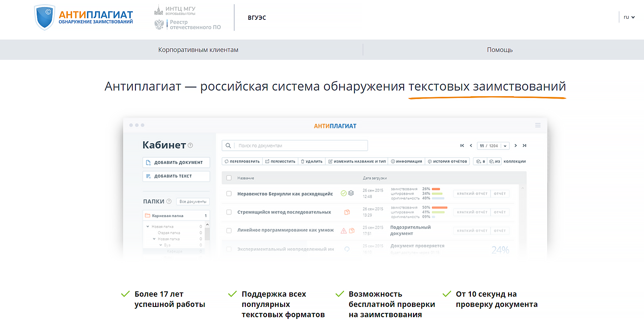Viewport: 644px width, 320px height.
Task: Click help icon next to Папки
Action: pyautogui.click(x=169, y=201)
